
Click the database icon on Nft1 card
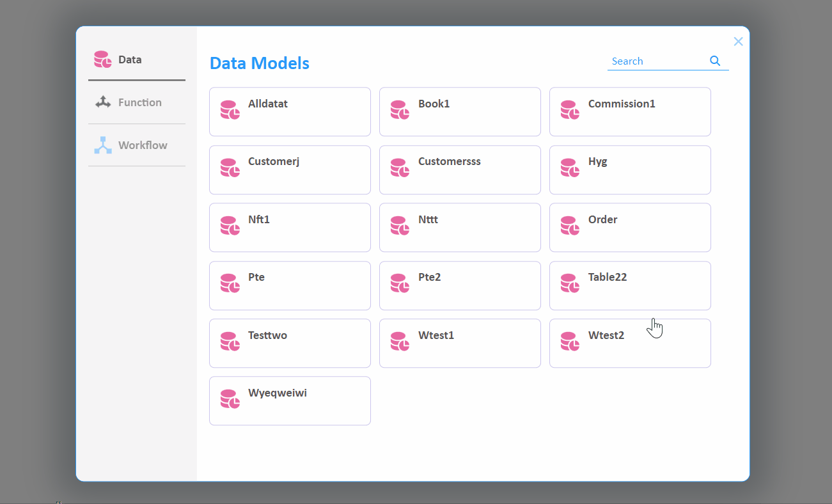point(230,226)
